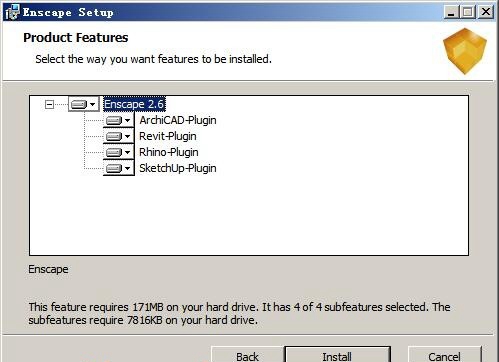Select the Revit-Plugin feature
Image resolution: width=499 pixels, height=362 pixels.
pyautogui.click(x=168, y=136)
